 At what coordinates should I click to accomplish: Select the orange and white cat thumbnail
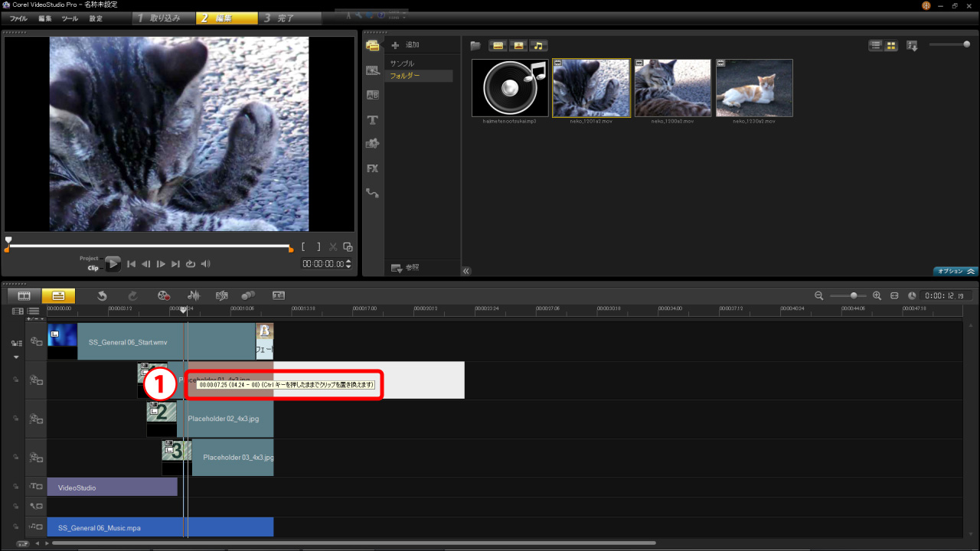754,88
